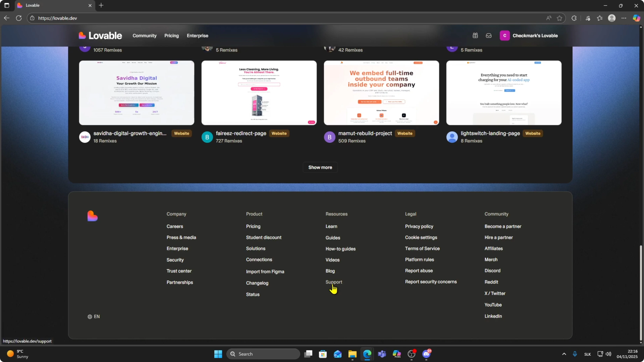Add page to favorites star icon
644x362 pixels.
click(x=559, y=18)
